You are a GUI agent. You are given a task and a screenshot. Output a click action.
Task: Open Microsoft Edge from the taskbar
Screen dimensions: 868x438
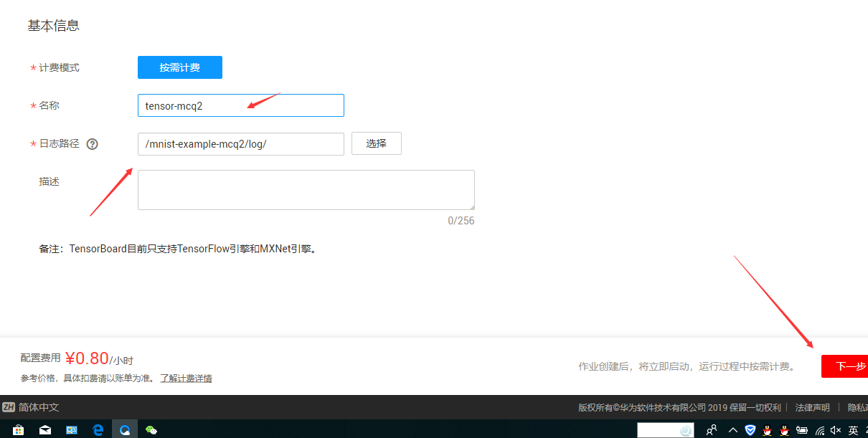pos(98,430)
